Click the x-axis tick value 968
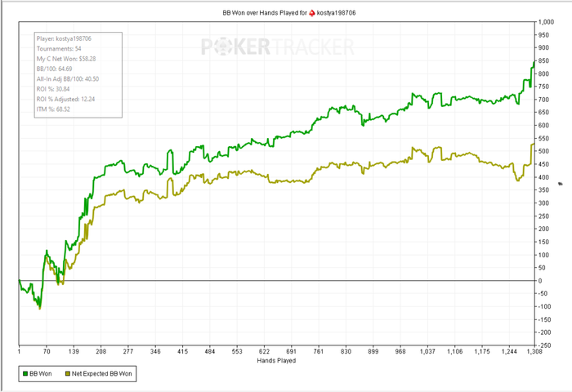The image size is (572, 392). (x=400, y=351)
